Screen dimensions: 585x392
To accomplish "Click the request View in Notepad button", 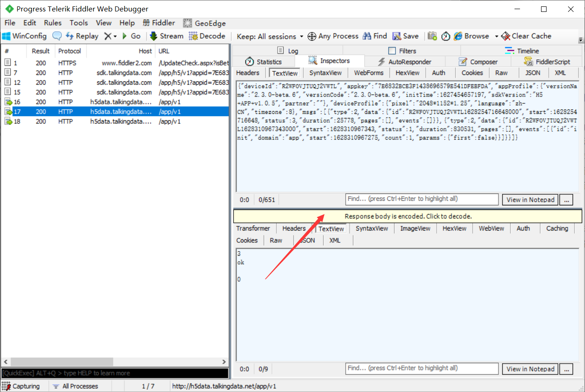I will [x=531, y=200].
